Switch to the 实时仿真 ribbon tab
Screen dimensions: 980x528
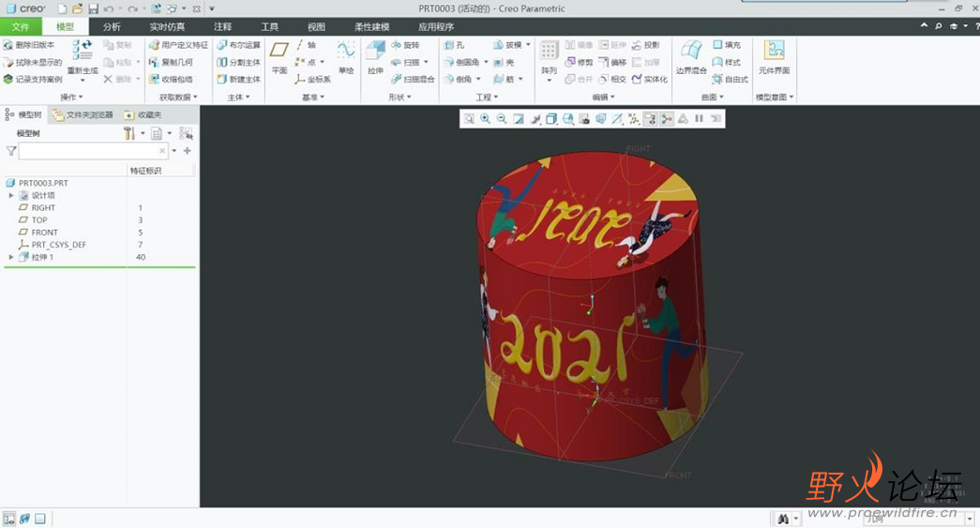pyautogui.click(x=167, y=26)
